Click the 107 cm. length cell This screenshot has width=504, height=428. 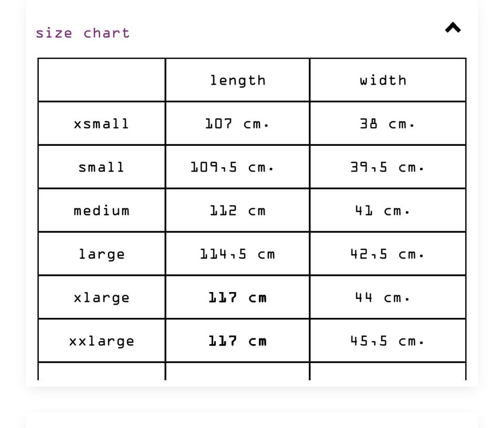tap(237, 124)
